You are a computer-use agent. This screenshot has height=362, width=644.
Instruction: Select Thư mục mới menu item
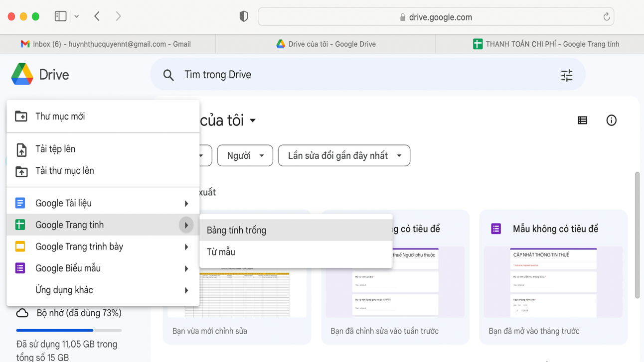[103, 117]
